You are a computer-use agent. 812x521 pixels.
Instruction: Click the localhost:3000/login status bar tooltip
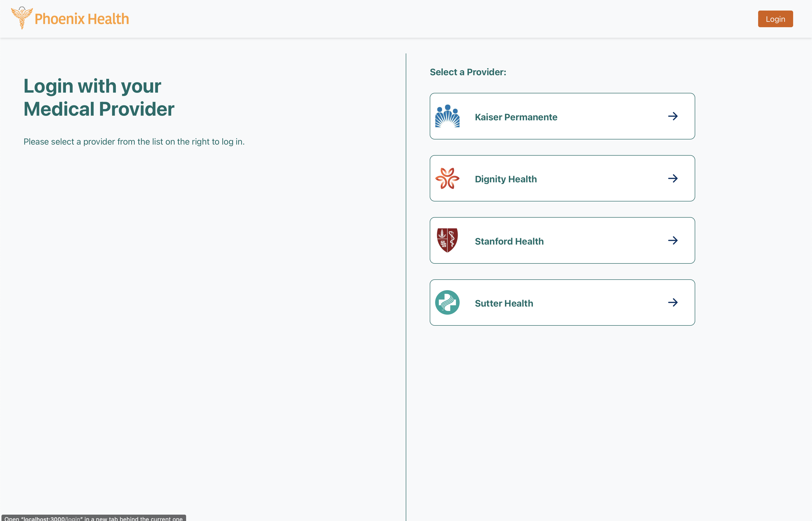pyautogui.click(x=93, y=518)
